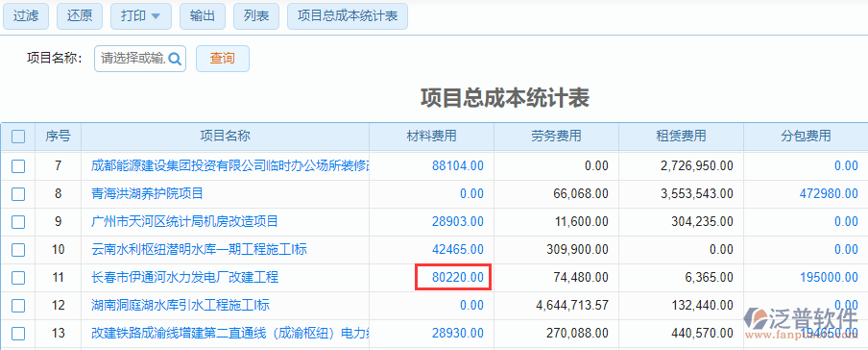Click the 序号 column header
Viewport: 868px width, 350px height.
click(59, 137)
